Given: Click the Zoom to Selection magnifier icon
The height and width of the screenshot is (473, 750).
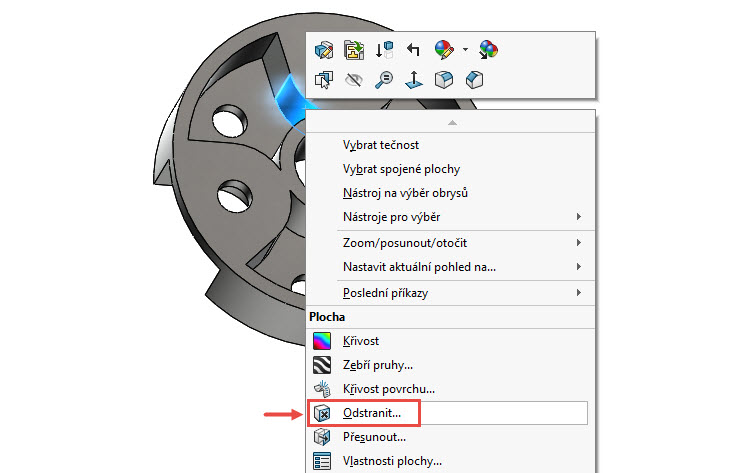Looking at the screenshot, I should pos(384,80).
